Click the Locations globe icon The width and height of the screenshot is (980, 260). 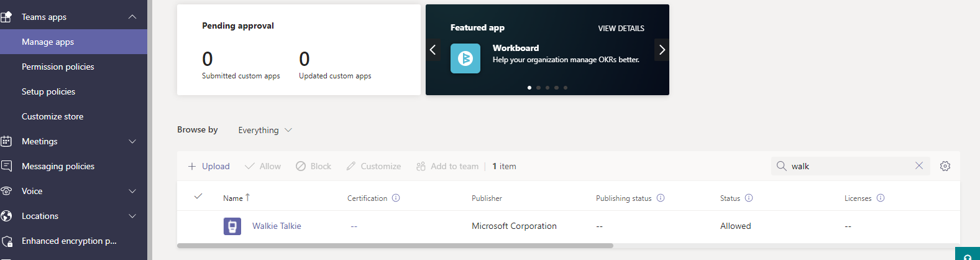pyautogui.click(x=6, y=216)
